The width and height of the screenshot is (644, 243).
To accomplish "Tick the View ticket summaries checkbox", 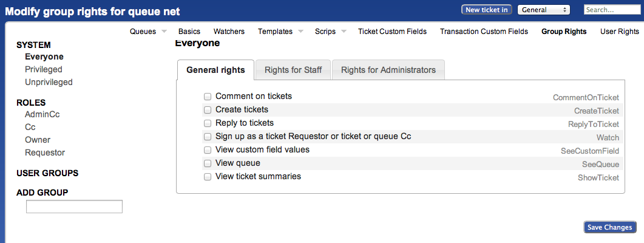I will [x=208, y=177].
